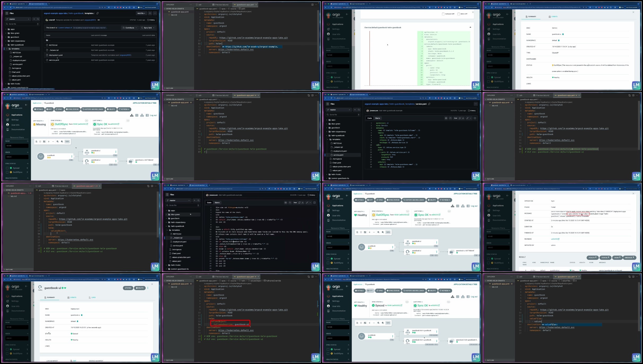Collapse the /Service/default/guestbook-helm-guestbook diff section

tap(470, 27)
